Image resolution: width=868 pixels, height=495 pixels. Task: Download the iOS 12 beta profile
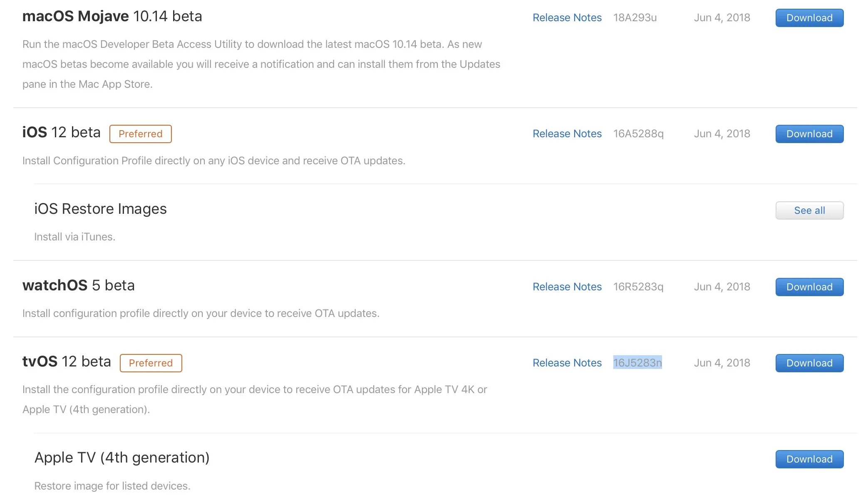click(x=809, y=134)
